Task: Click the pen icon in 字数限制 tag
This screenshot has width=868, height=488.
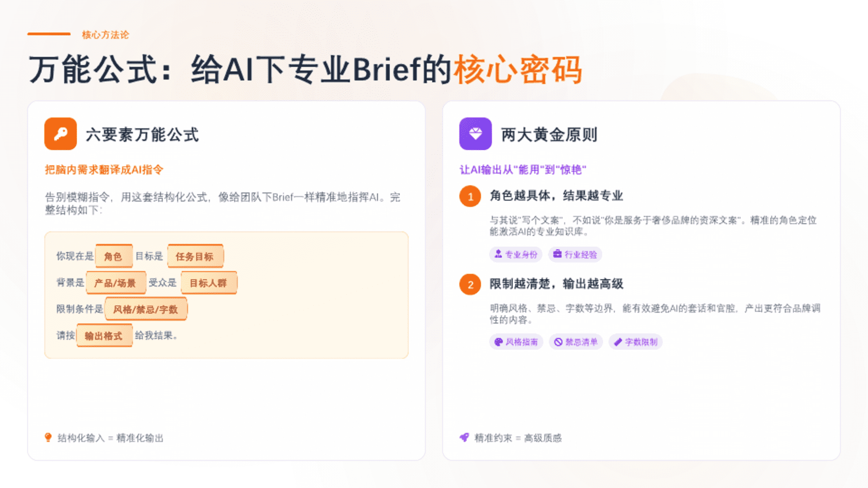Action: coord(618,342)
